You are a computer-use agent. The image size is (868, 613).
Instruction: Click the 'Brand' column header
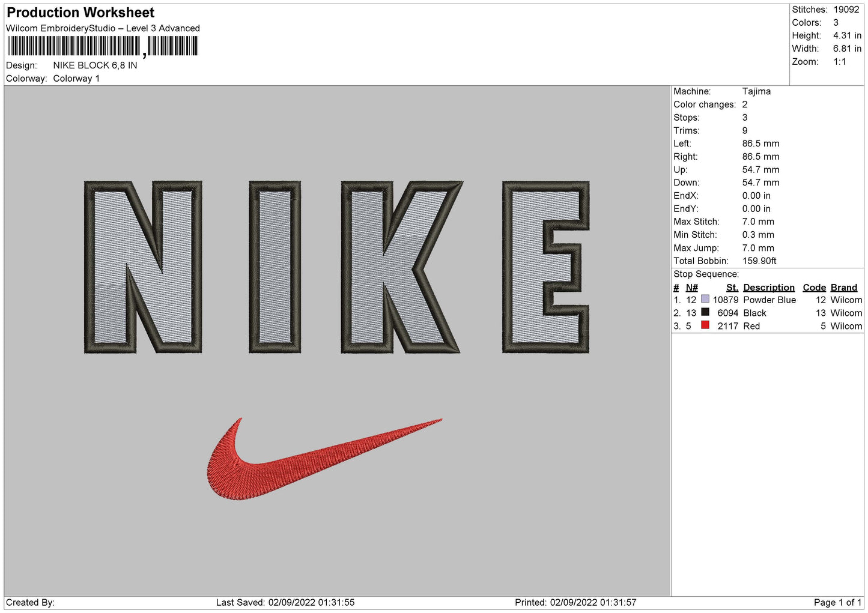844,288
